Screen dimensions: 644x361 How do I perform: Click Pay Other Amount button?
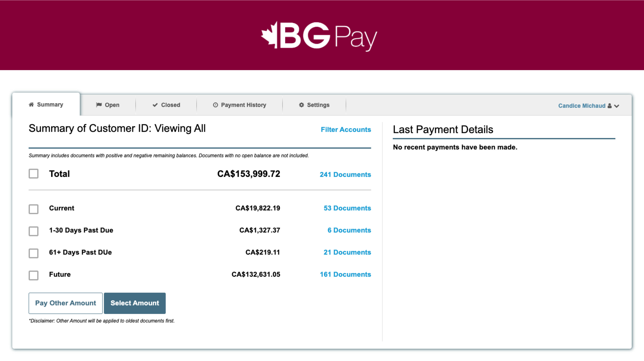coord(65,303)
